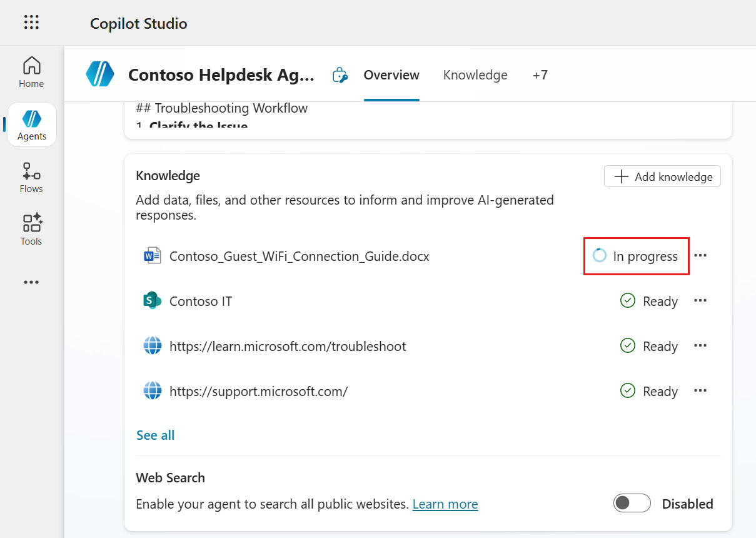Click the sidebar more options ellipsis
The width and height of the screenshot is (756, 538).
click(31, 282)
